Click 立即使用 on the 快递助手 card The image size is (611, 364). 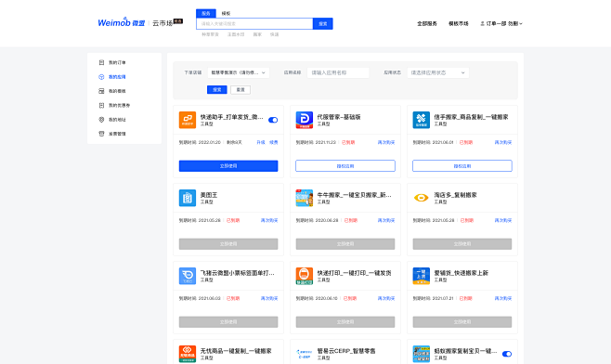228,165
